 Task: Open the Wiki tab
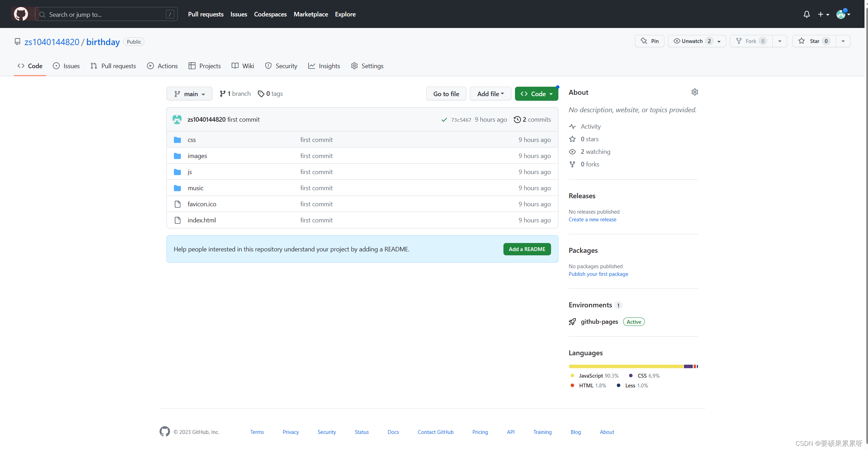pyautogui.click(x=243, y=66)
